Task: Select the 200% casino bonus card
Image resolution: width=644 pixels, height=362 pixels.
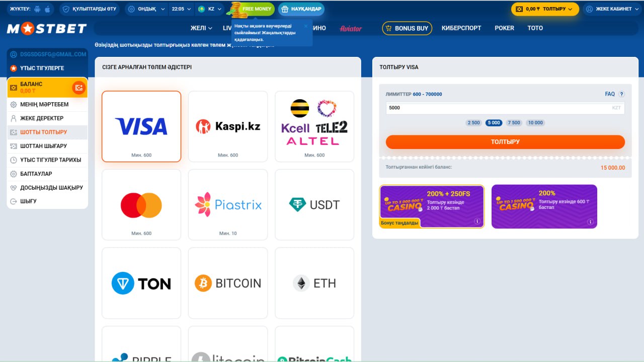Action: point(544,206)
